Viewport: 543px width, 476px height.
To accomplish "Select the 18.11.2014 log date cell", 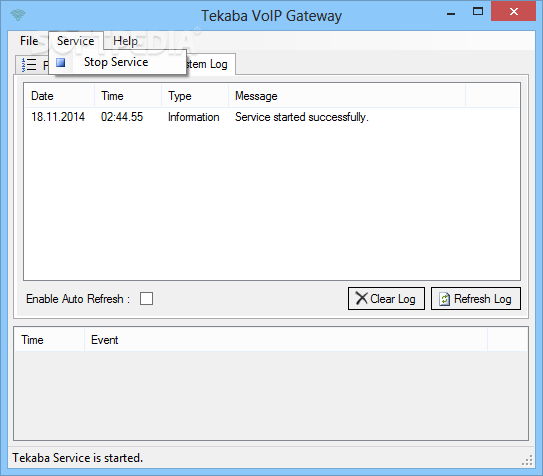I will pos(58,117).
